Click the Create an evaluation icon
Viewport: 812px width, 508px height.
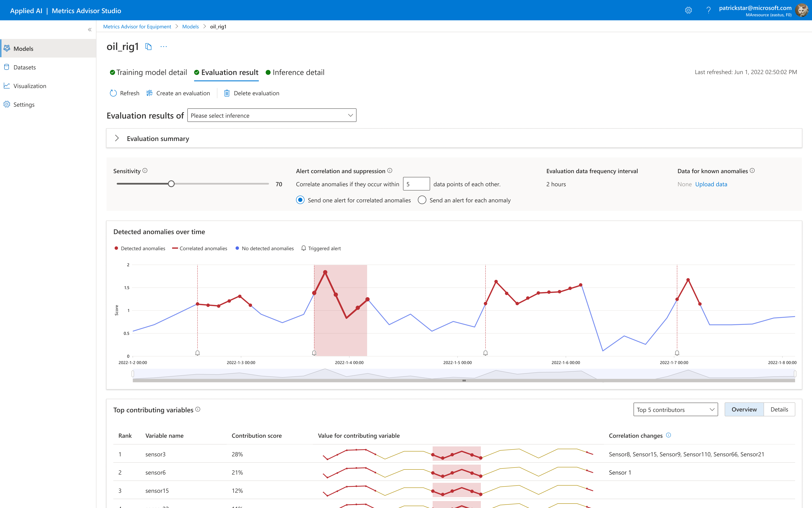click(149, 93)
